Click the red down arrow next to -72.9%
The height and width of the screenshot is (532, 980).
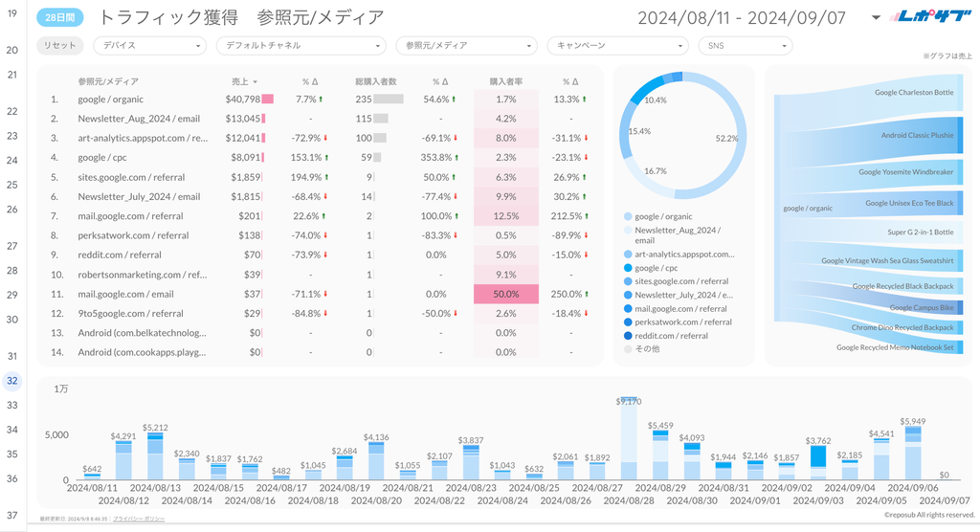click(x=325, y=138)
